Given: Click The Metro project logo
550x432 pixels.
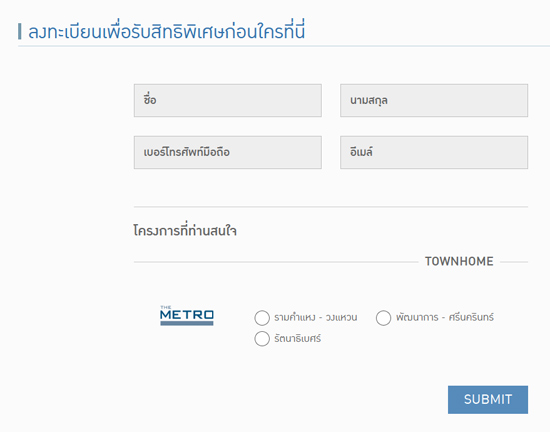Looking at the screenshot, I should 187,316.
